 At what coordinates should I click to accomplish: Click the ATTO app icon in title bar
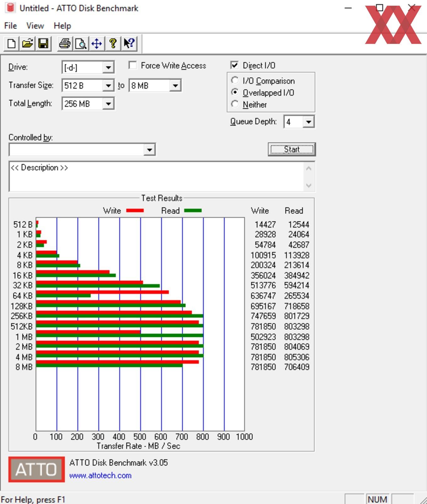[10, 8]
